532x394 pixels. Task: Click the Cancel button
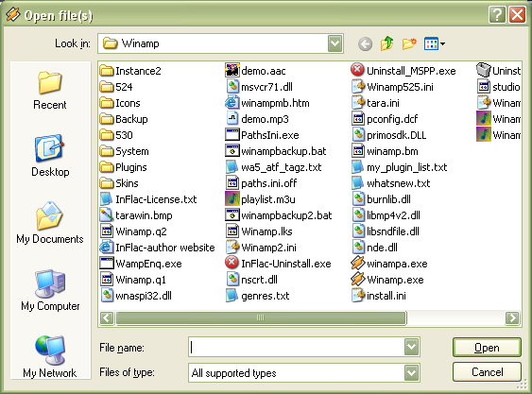(487, 372)
